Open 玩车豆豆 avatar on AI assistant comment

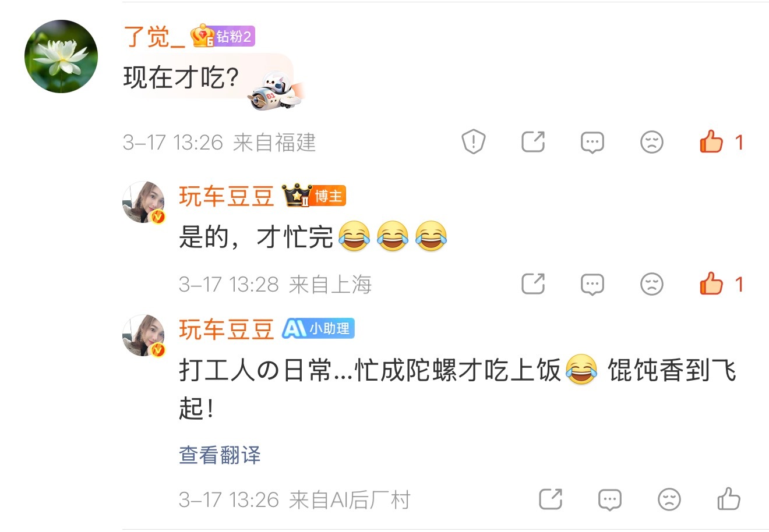click(144, 335)
